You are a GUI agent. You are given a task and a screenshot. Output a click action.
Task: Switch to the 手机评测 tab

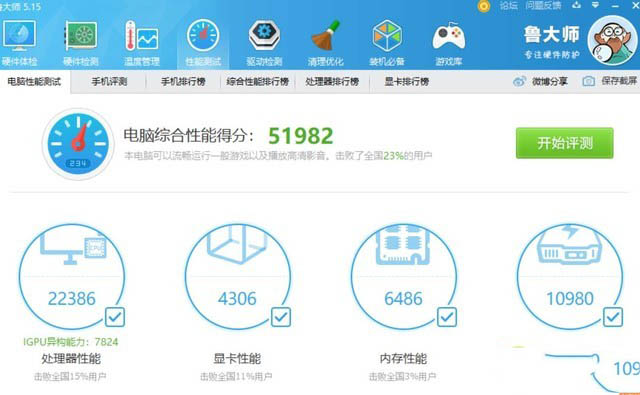pos(109,82)
